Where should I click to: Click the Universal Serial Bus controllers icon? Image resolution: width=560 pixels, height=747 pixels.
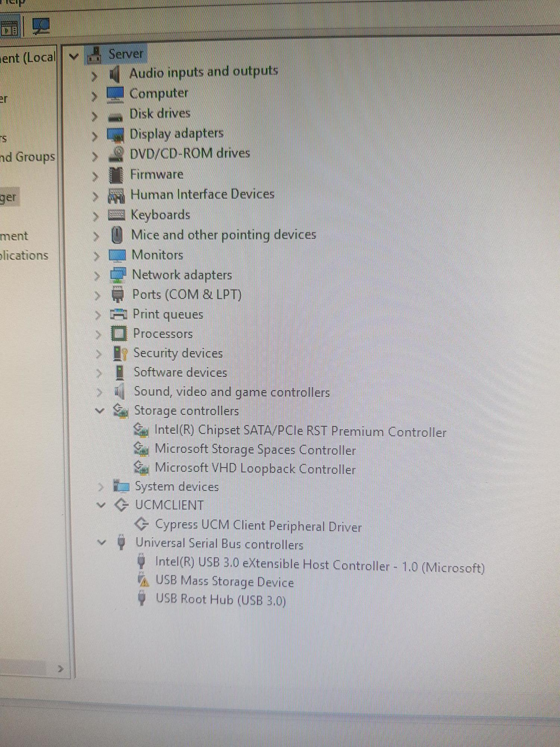pyautogui.click(x=121, y=542)
